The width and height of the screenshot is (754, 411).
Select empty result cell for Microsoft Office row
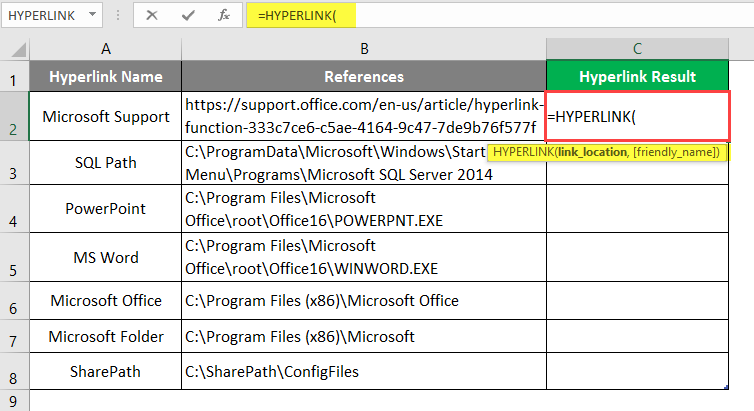638,301
